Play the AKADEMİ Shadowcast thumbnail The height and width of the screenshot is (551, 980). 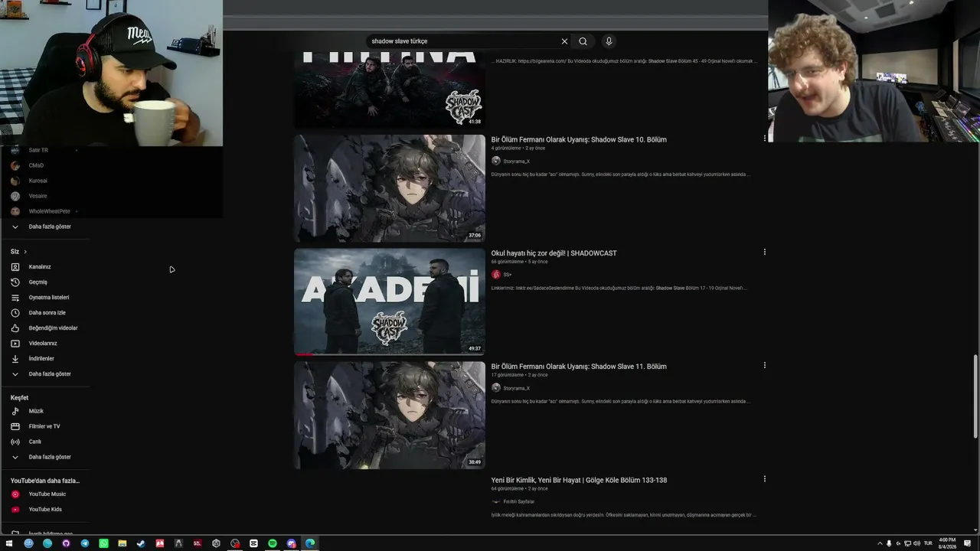click(x=390, y=302)
